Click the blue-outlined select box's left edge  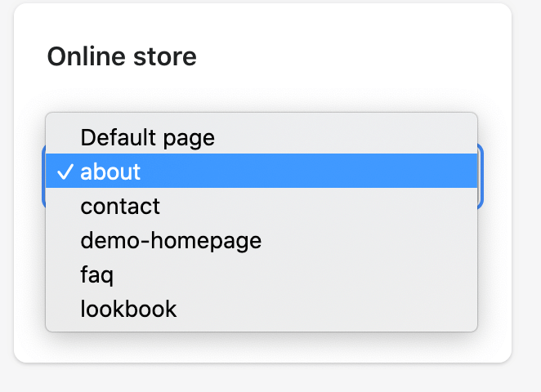[x=42, y=176]
